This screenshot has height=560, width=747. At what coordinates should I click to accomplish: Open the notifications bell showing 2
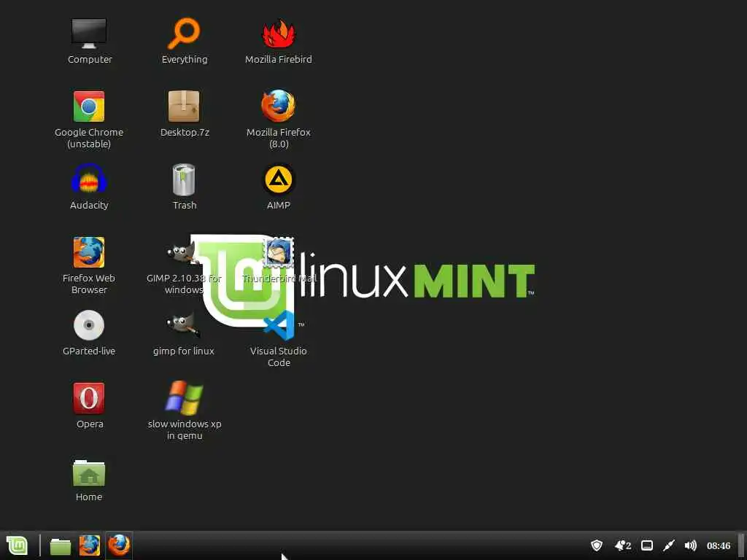tap(623, 545)
